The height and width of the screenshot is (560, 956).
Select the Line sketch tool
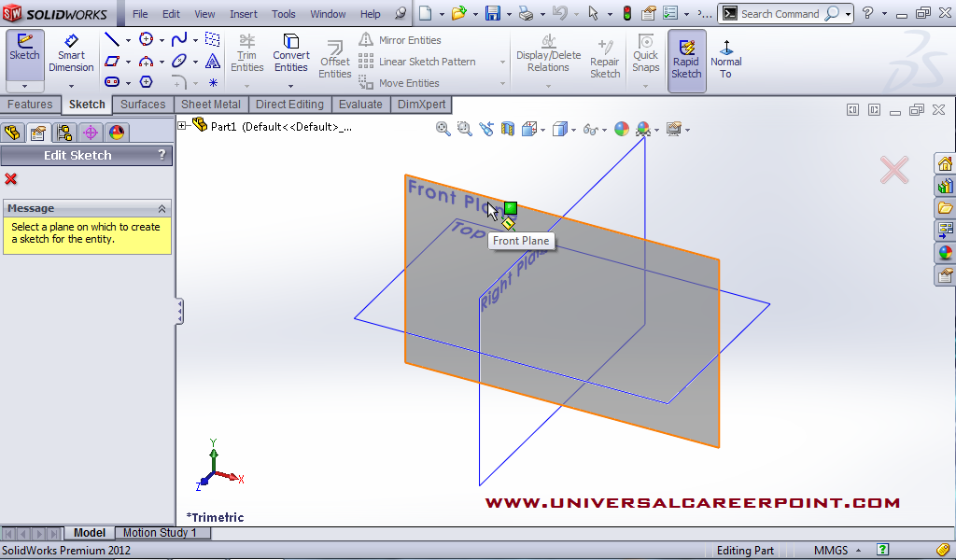click(x=114, y=38)
